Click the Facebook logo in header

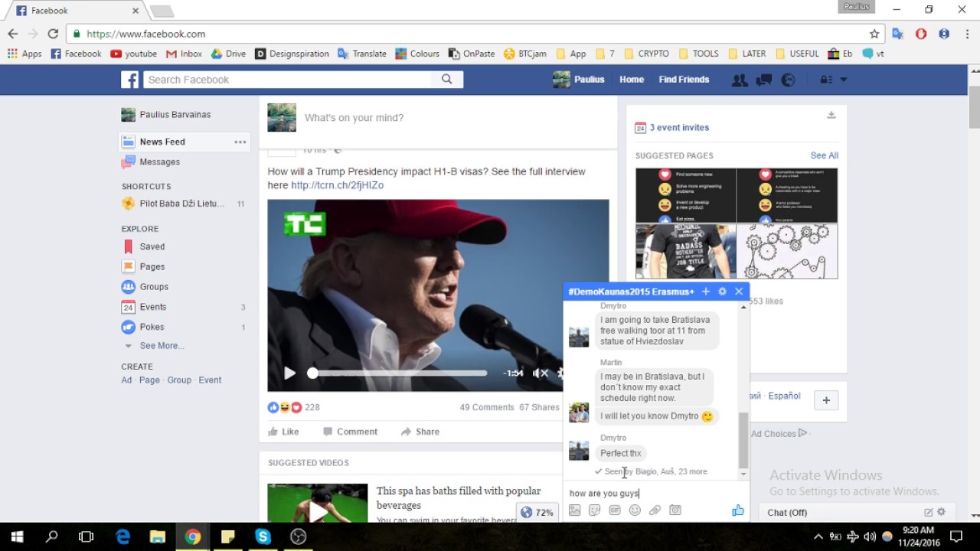pyautogui.click(x=130, y=80)
